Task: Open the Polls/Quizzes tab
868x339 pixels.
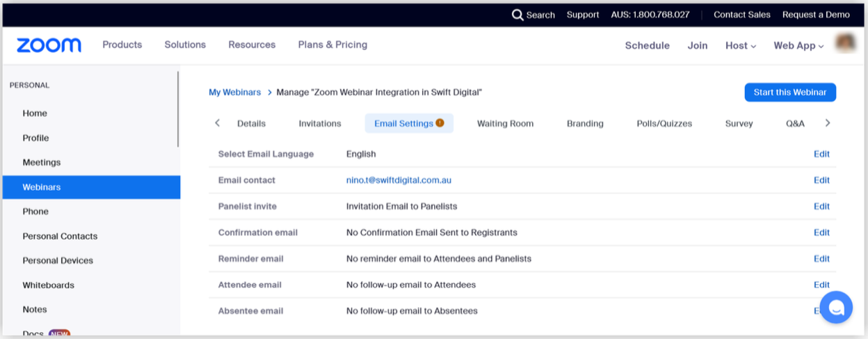Action: pos(664,123)
